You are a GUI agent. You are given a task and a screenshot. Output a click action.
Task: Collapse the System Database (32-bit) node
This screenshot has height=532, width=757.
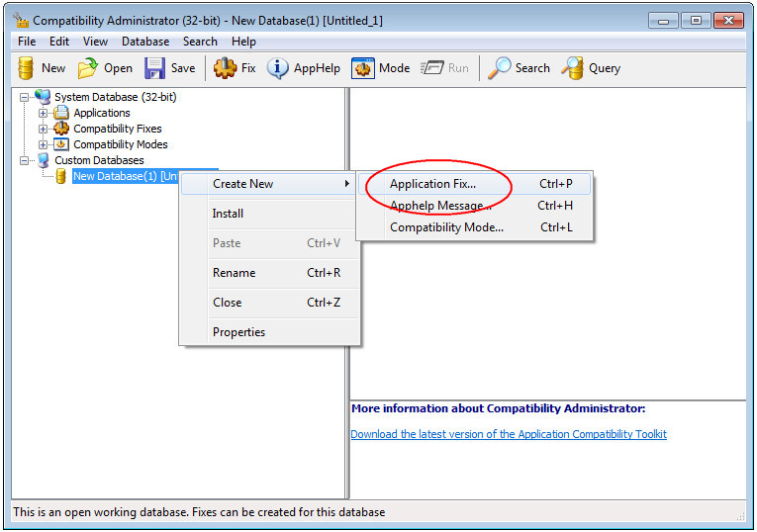(x=24, y=98)
